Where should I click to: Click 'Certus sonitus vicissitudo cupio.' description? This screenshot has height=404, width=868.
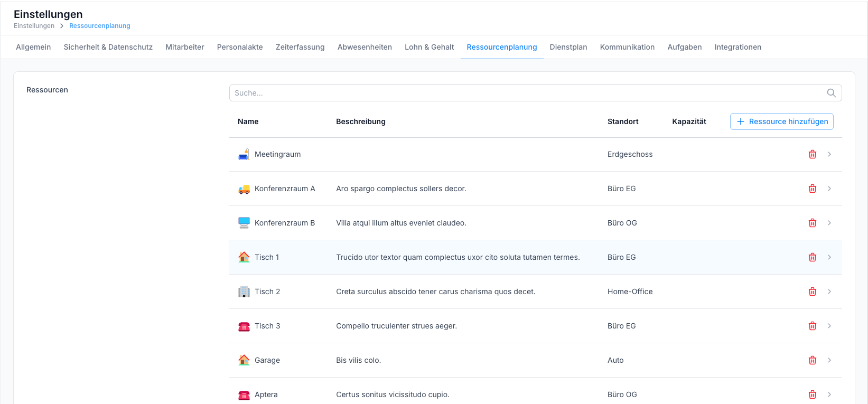[x=393, y=394]
